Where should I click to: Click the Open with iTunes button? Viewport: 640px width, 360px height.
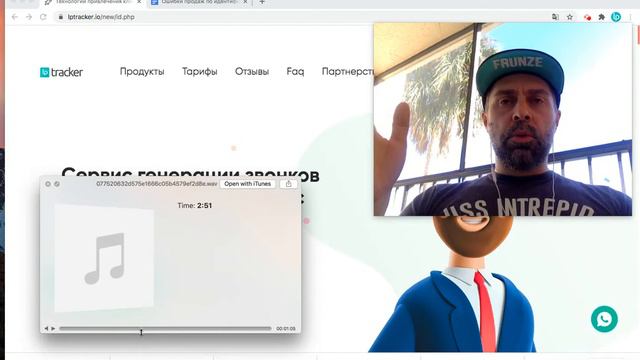pyautogui.click(x=247, y=184)
